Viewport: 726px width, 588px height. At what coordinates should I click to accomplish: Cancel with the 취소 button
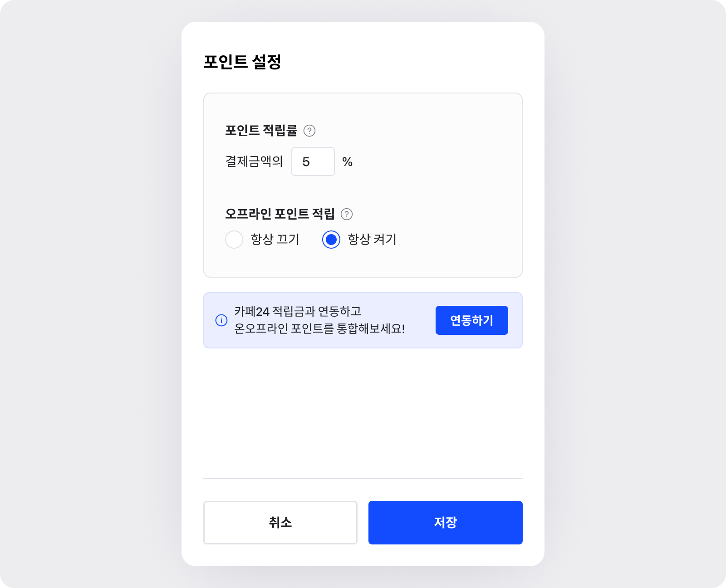pos(280,523)
